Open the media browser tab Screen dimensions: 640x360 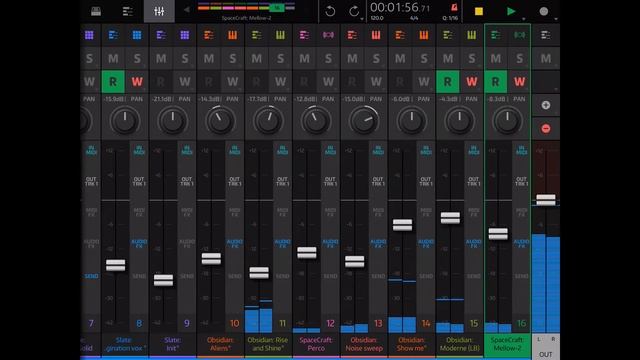coord(96,11)
